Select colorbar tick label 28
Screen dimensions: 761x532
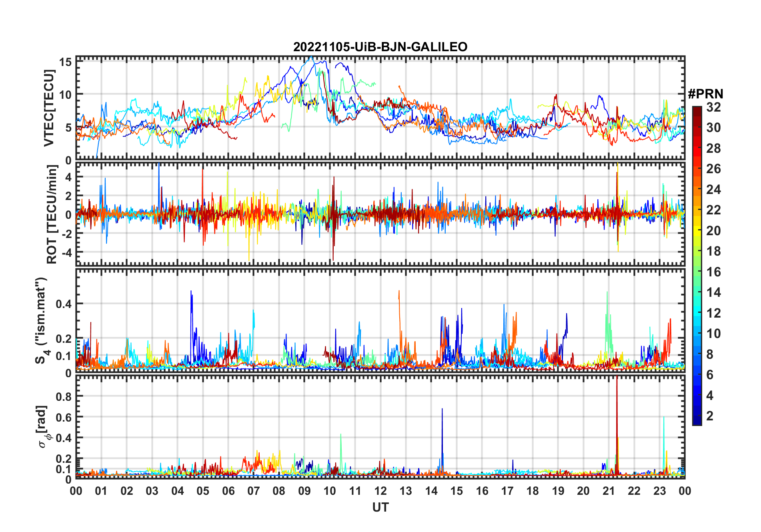tap(713, 148)
